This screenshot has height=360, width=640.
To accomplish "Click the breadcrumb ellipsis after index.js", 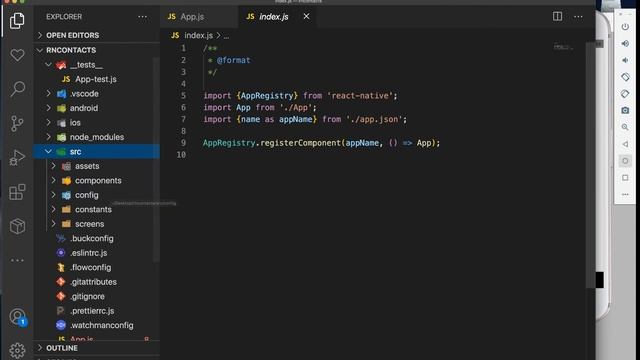I will point(226,36).
